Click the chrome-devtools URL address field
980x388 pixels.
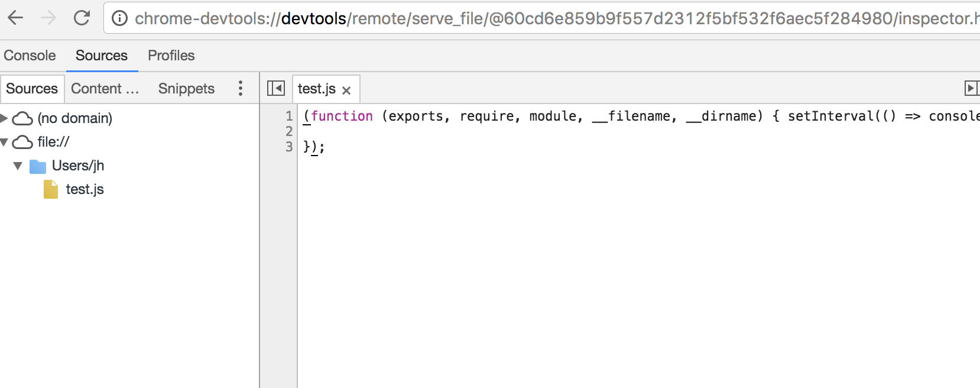tap(532, 18)
